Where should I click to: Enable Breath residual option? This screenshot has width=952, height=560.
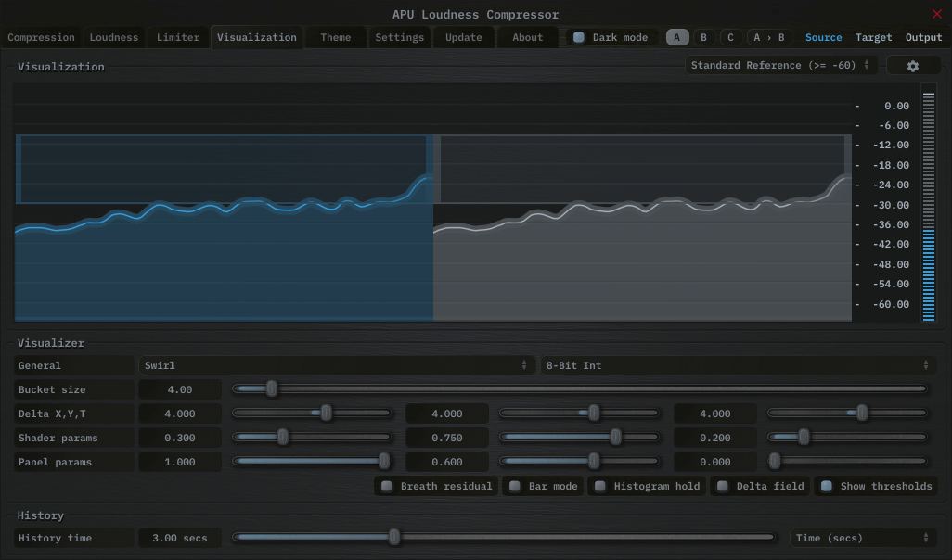[387, 486]
